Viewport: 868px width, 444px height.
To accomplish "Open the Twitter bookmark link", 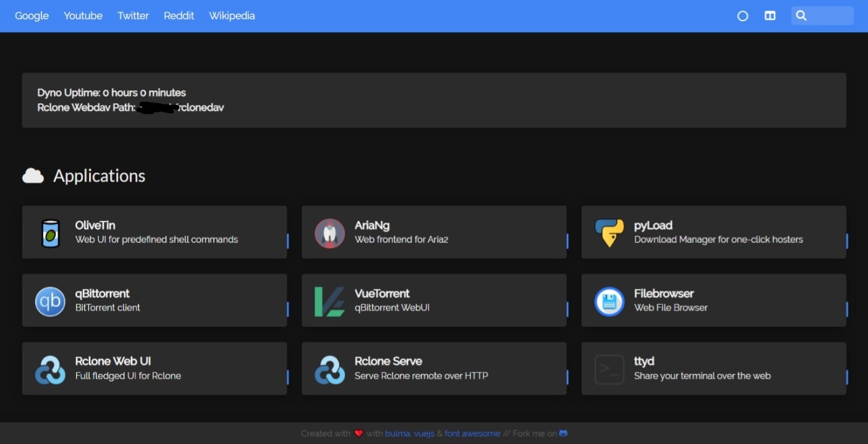I will tap(133, 15).
